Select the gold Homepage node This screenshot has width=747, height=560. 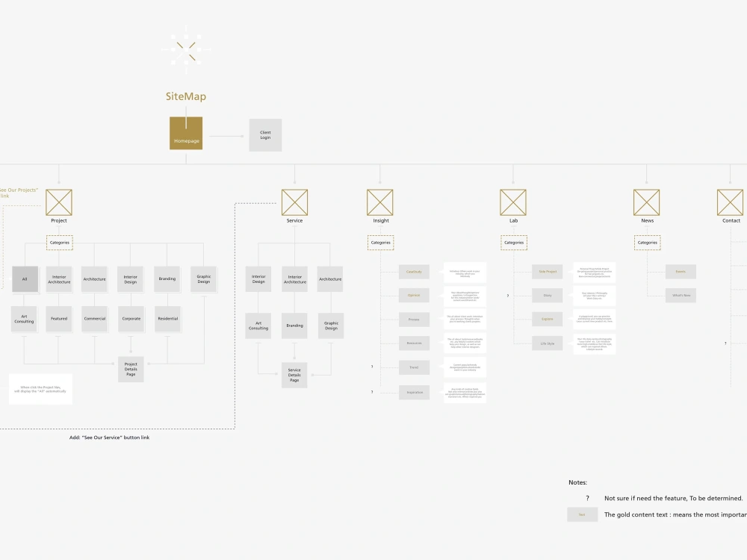[186, 134]
